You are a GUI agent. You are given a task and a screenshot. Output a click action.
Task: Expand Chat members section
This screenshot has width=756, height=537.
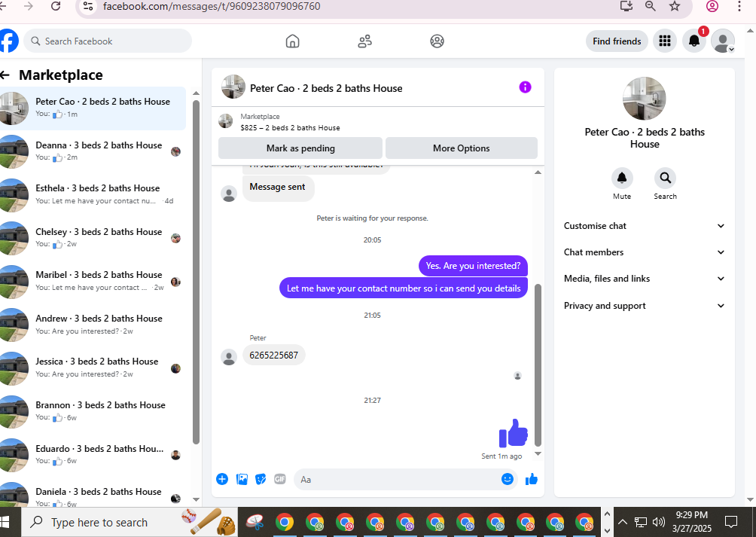tap(644, 252)
